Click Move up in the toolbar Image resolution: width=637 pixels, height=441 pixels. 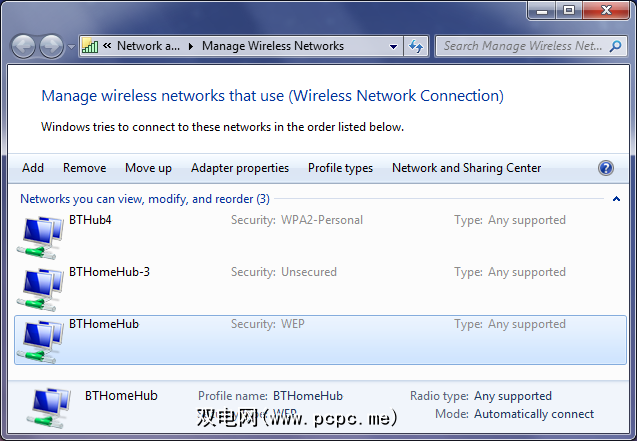148,168
